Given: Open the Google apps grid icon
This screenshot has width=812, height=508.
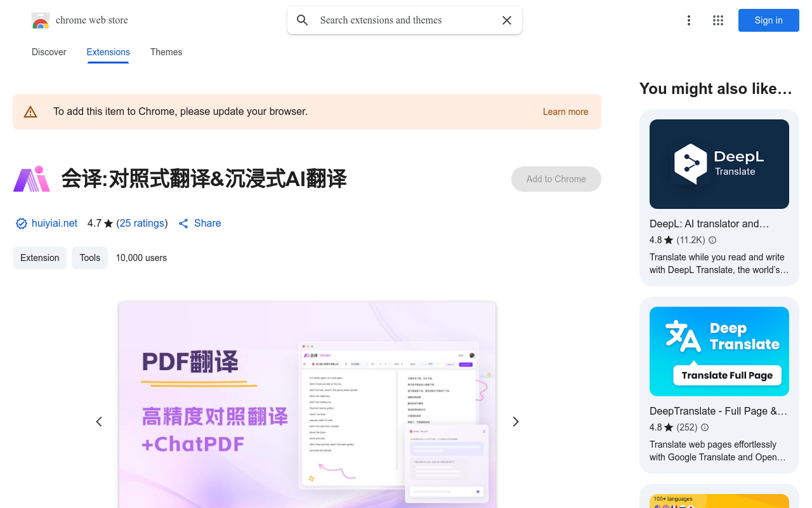Looking at the screenshot, I should point(717,20).
